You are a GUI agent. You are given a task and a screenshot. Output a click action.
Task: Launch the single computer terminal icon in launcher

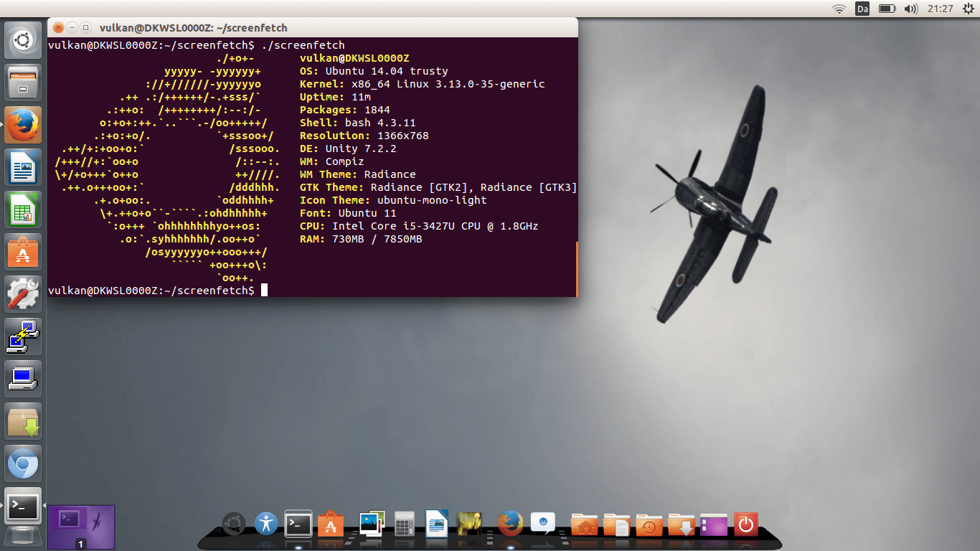[x=24, y=379]
